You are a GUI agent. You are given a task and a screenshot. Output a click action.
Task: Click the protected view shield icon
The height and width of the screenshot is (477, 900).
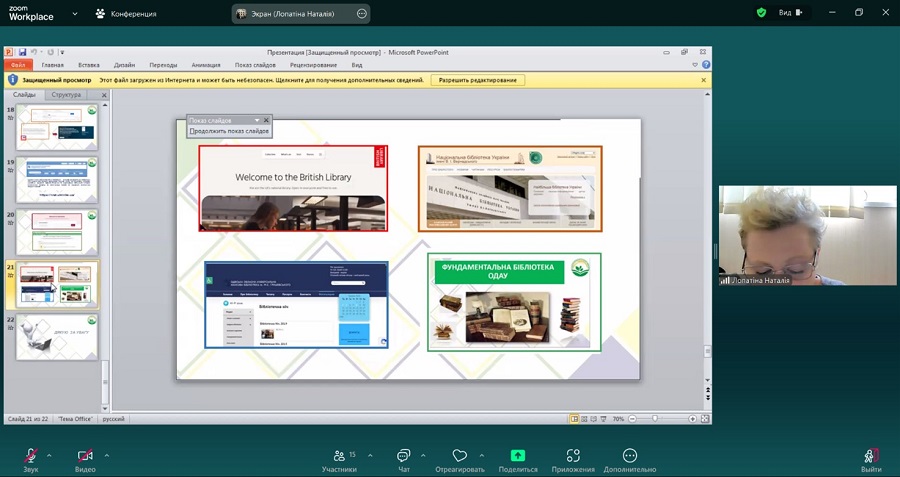click(x=13, y=80)
